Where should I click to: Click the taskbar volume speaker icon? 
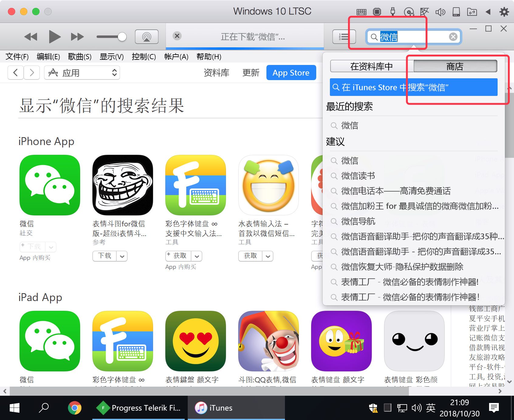point(416,408)
